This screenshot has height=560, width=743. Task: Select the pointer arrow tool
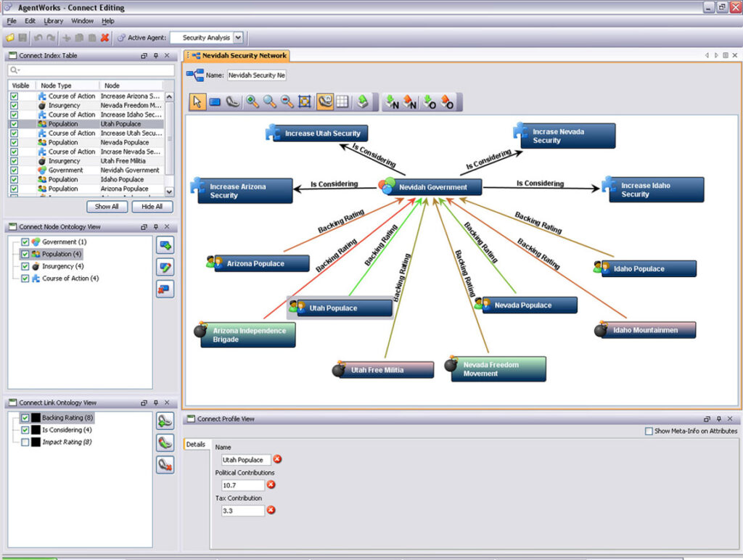tap(197, 102)
